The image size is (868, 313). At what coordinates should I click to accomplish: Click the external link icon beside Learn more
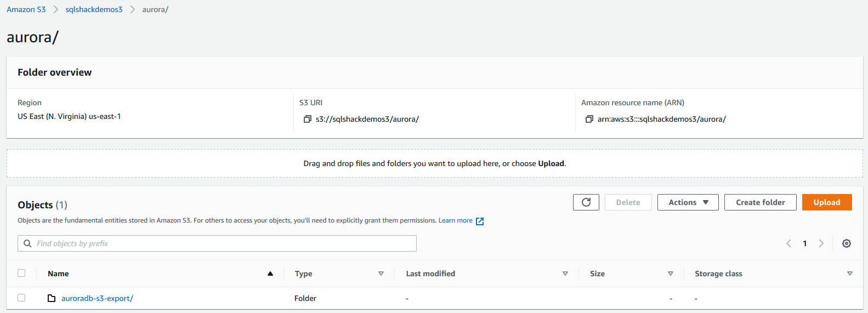[480, 221]
